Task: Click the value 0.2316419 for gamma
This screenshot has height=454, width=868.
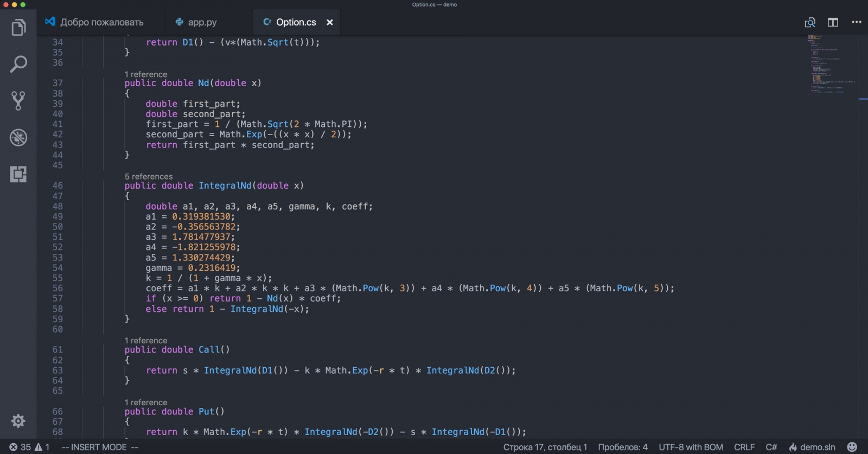Action: [212, 268]
